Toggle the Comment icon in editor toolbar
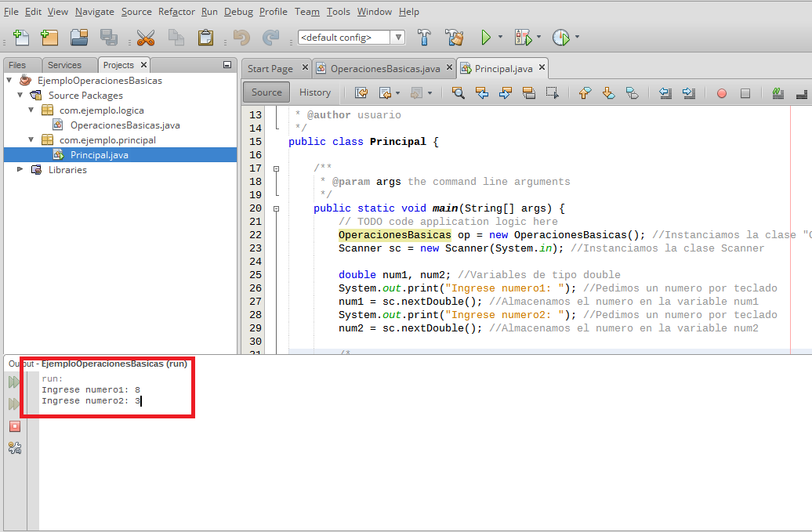The height and width of the screenshot is (532, 812). click(x=777, y=92)
